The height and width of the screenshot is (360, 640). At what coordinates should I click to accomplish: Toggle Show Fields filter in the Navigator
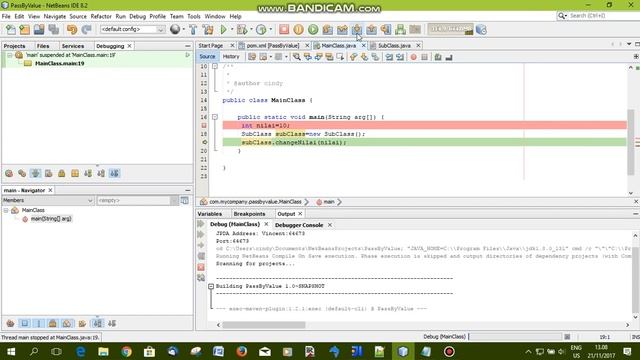coord(24,324)
